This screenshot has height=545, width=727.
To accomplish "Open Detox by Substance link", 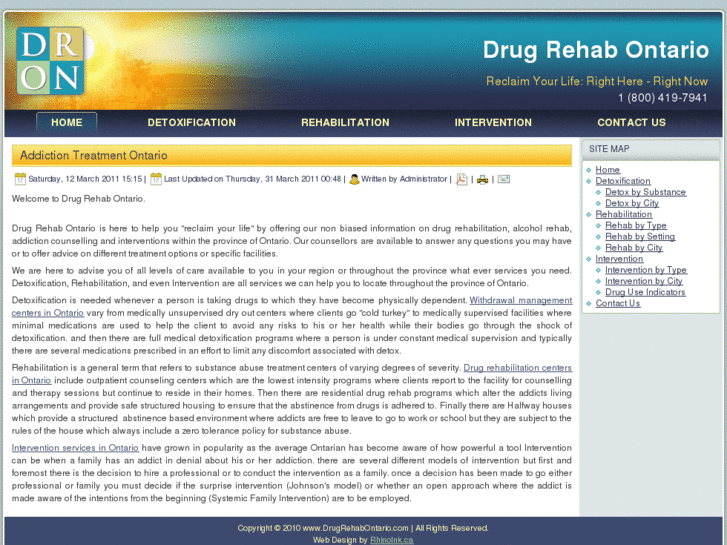I will 645,192.
